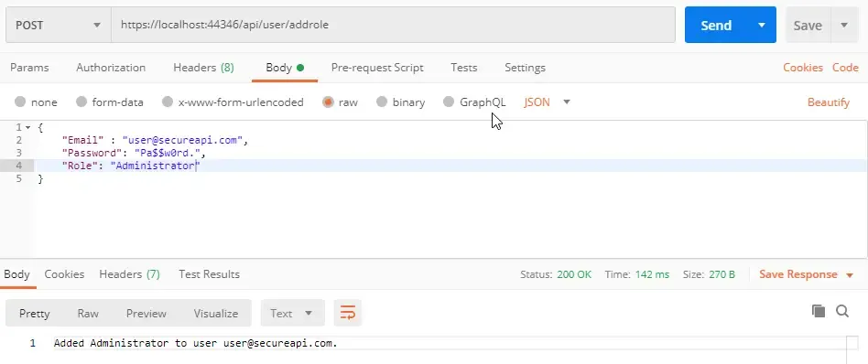Open Test Results tab
This screenshot has height=364, width=868.
pyautogui.click(x=210, y=274)
